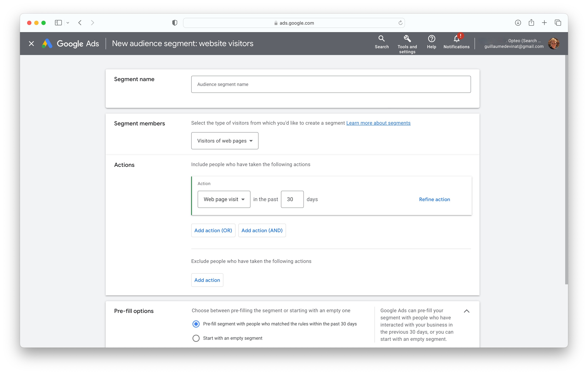This screenshot has width=588, height=374.
Task: Select Start with an empty segment
Action: [196, 338]
